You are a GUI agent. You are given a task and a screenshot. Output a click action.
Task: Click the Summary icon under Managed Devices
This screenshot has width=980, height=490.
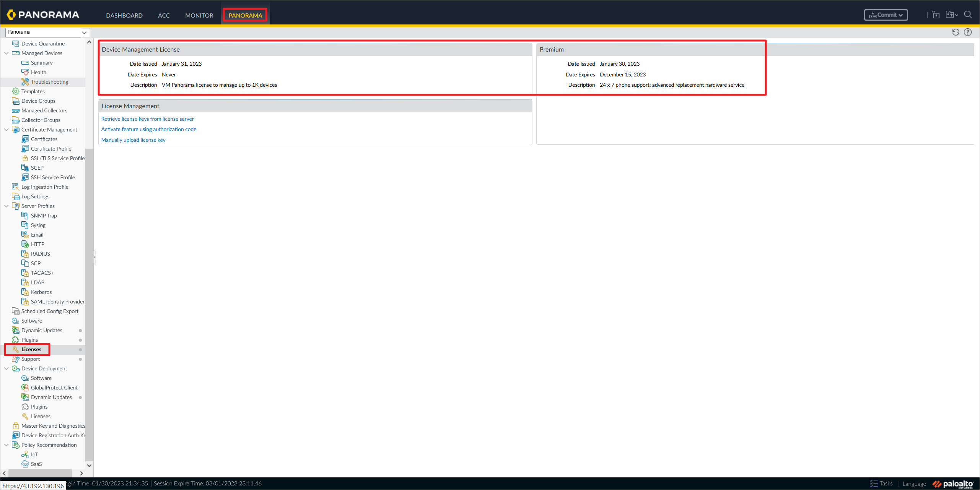pyautogui.click(x=25, y=63)
